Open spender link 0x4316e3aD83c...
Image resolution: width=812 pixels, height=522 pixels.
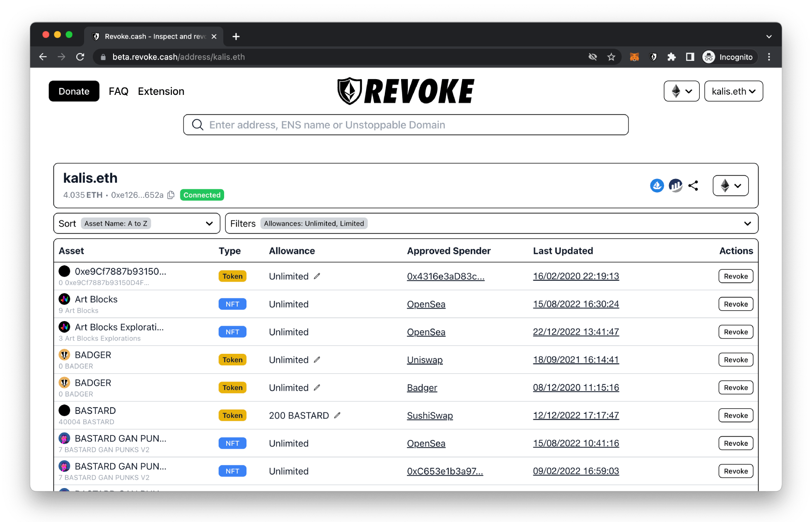pyautogui.click(x=445, y=276)
